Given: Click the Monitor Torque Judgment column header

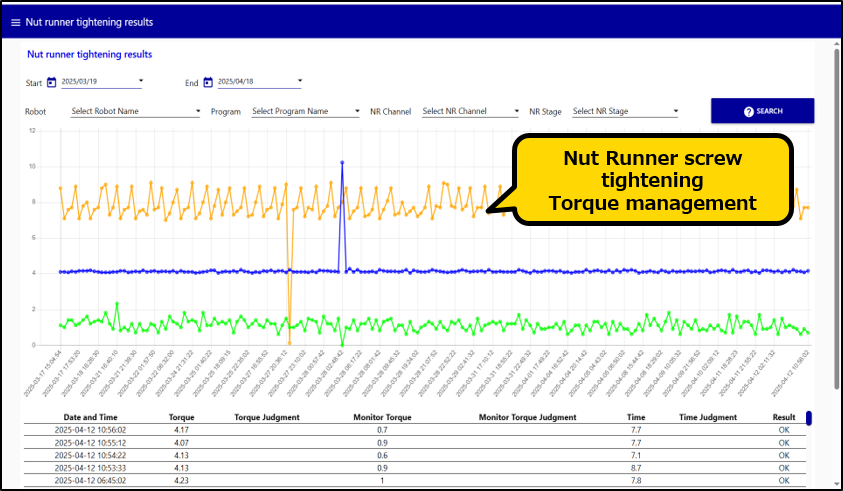Looking at the screenshot, I should point(527,417).
